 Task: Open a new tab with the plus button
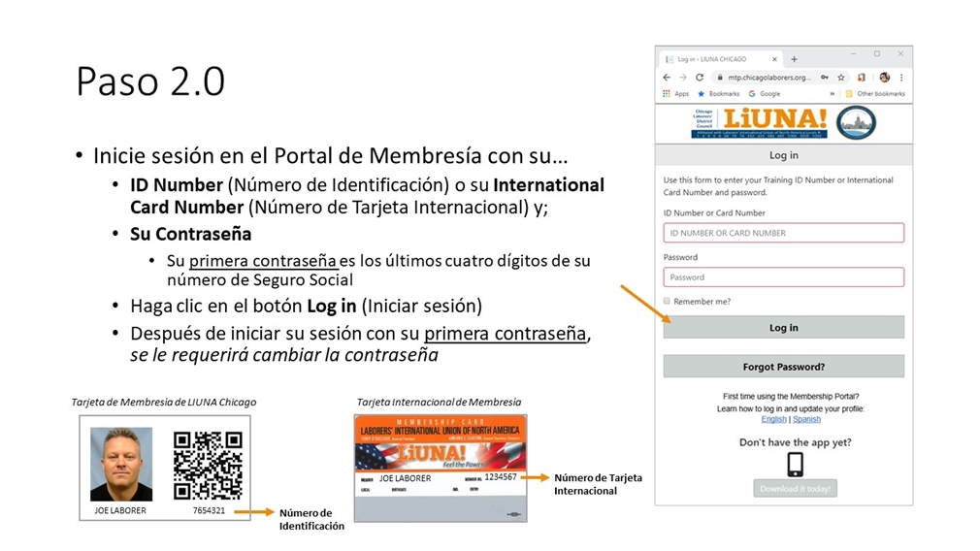pyautogui.click(x=794, y=59)
